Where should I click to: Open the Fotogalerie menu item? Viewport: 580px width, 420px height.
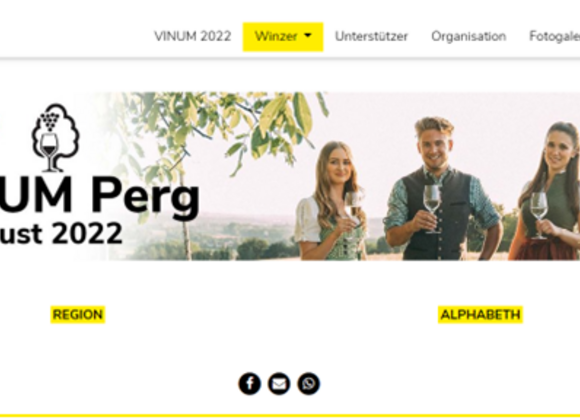pos(554,36)
